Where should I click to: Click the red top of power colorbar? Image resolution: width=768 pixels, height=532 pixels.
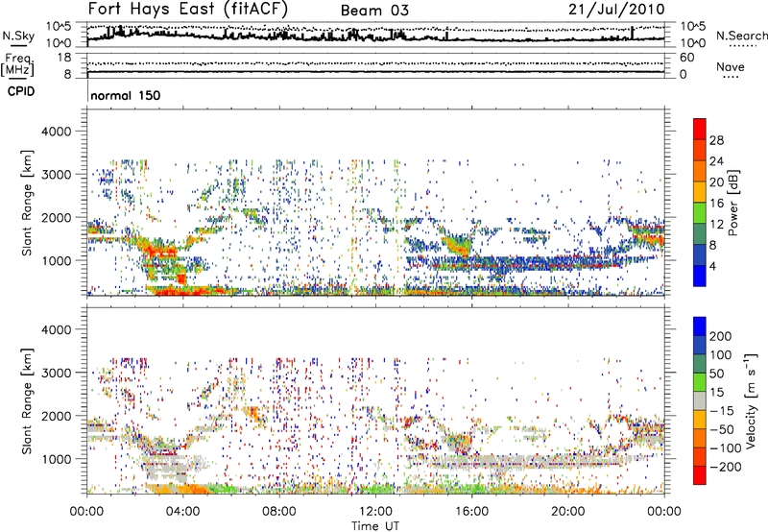pyautogui.click(x=700, y=129)
